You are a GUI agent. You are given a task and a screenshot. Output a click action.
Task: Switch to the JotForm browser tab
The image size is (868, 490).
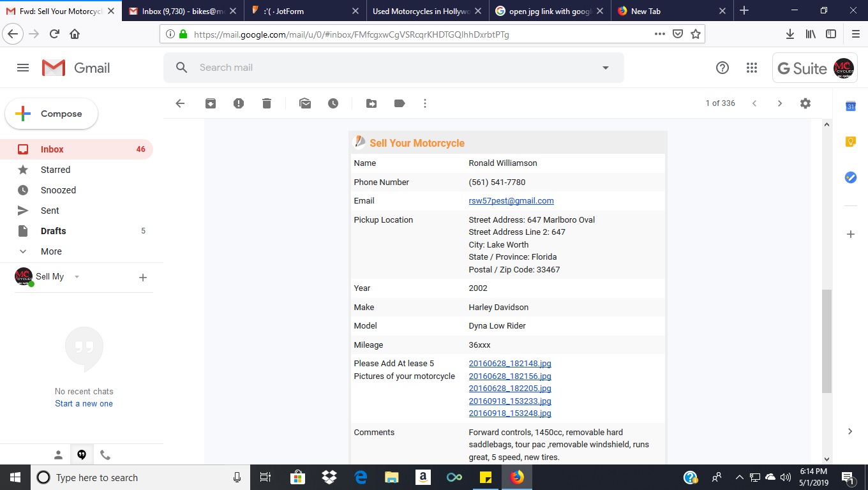point(305,11)
